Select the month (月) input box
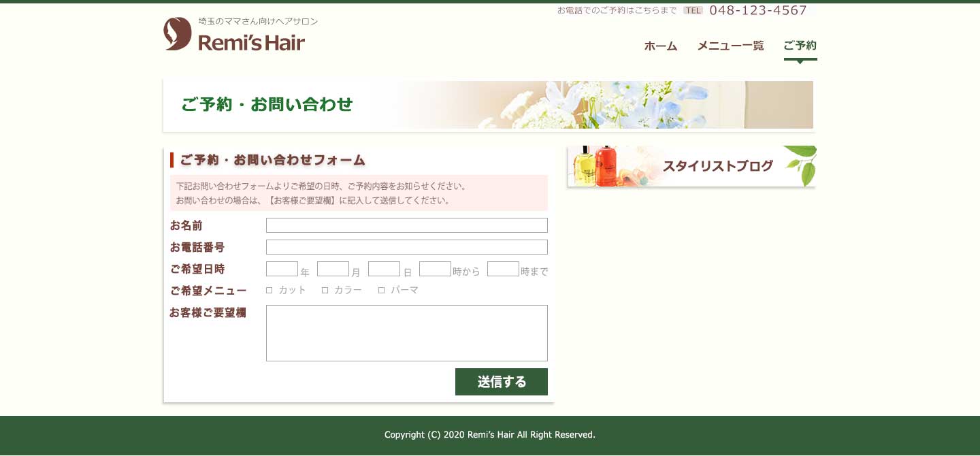The width and height of the screenshot is (980, 456). tap(333, 269)
